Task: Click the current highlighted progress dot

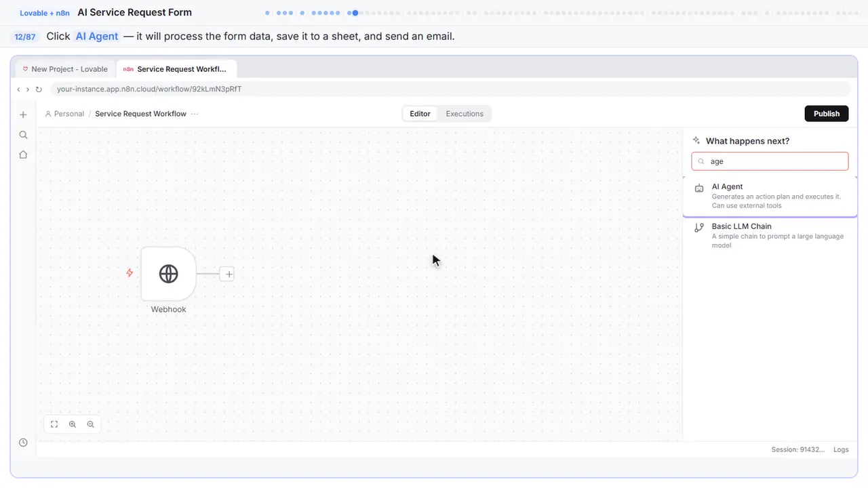Action: [x=355, y=13]
